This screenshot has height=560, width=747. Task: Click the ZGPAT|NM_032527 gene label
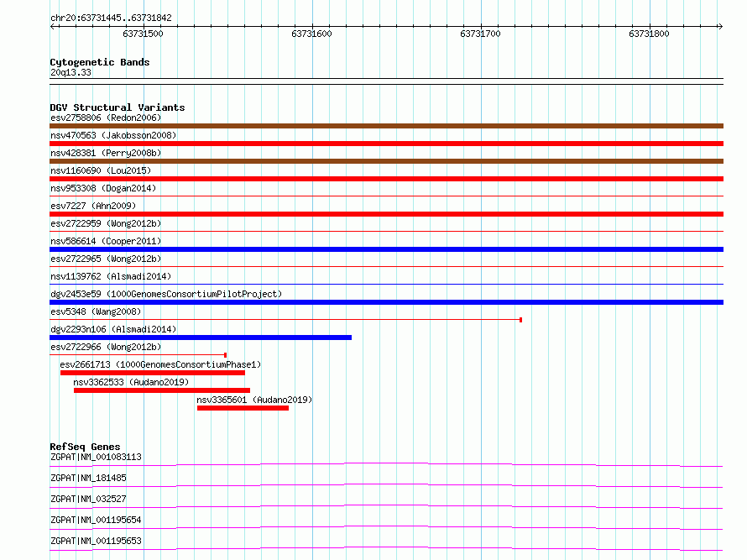[x=89, y=499]
